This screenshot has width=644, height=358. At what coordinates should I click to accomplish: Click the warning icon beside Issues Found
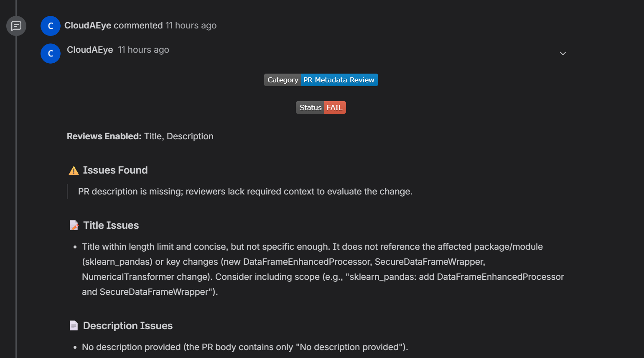pos(74,171)
